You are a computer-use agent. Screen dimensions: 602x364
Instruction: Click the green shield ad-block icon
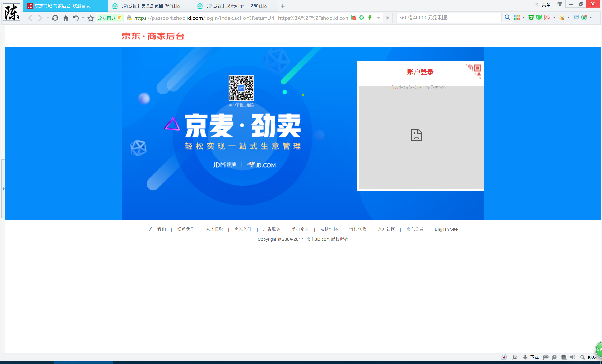(531, 18)
